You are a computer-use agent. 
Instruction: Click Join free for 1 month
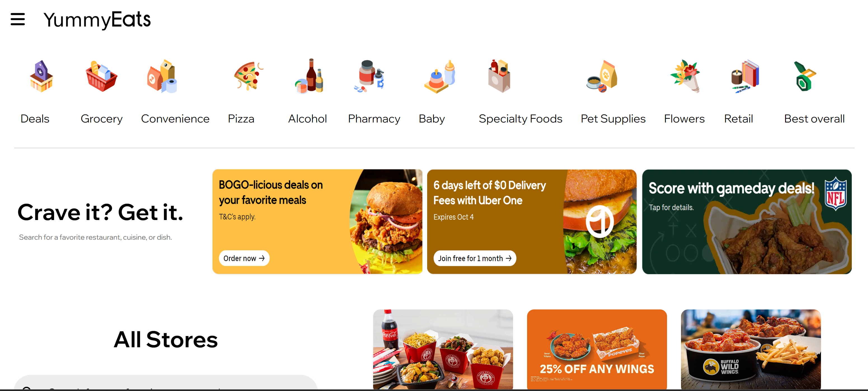(x=474, y=258)
